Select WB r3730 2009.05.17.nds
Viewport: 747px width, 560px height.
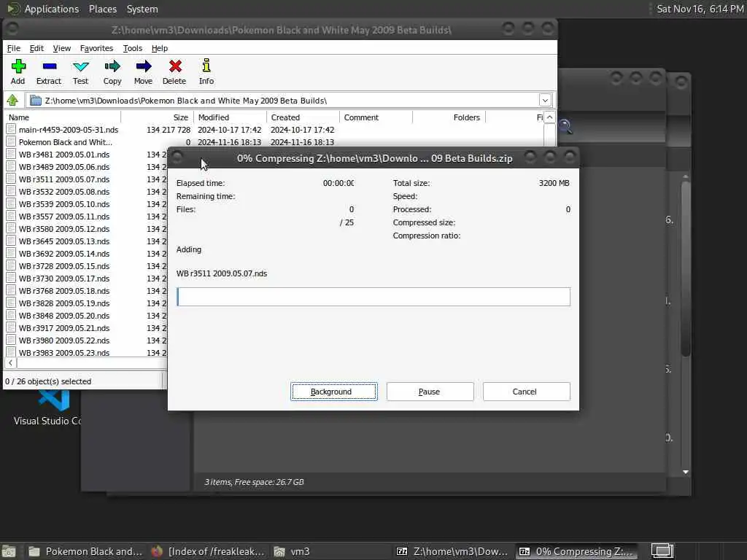click(x=64, y=278)
